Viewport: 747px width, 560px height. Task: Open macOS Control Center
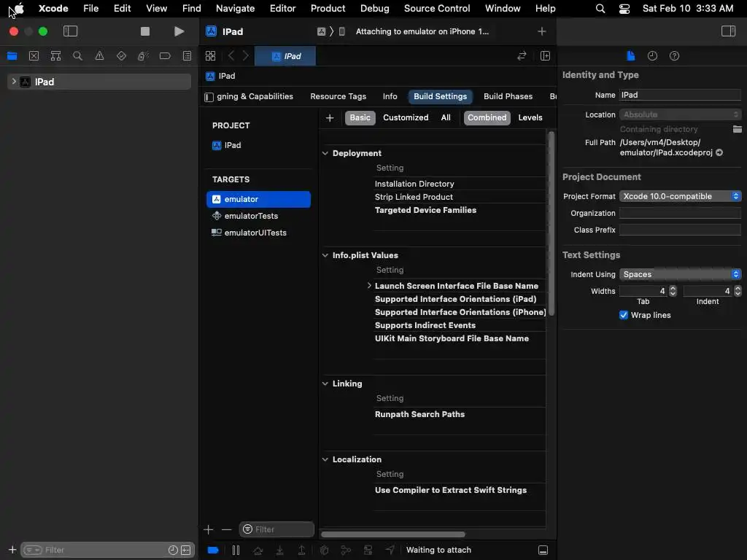point(624,9)
